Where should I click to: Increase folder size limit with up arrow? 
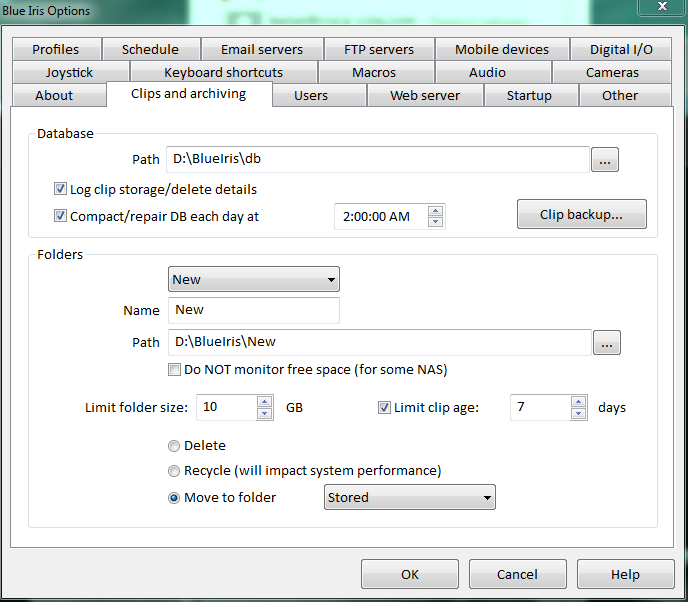(x=265, y=401)
